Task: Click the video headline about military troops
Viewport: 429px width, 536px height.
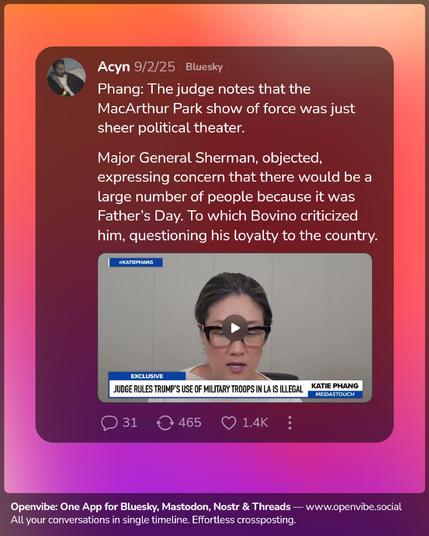Action: pyautogui.click(x=208, y=389)
